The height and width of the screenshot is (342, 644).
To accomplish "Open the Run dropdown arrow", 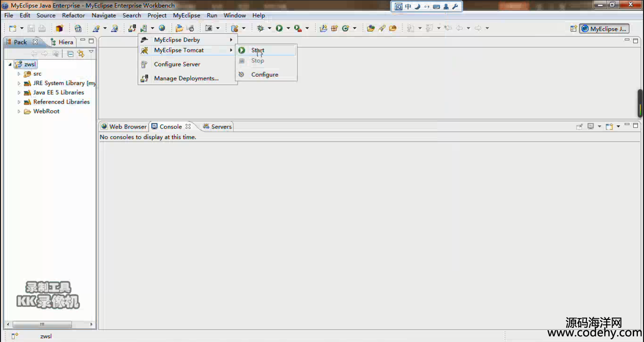I will (x=288, y=28).
